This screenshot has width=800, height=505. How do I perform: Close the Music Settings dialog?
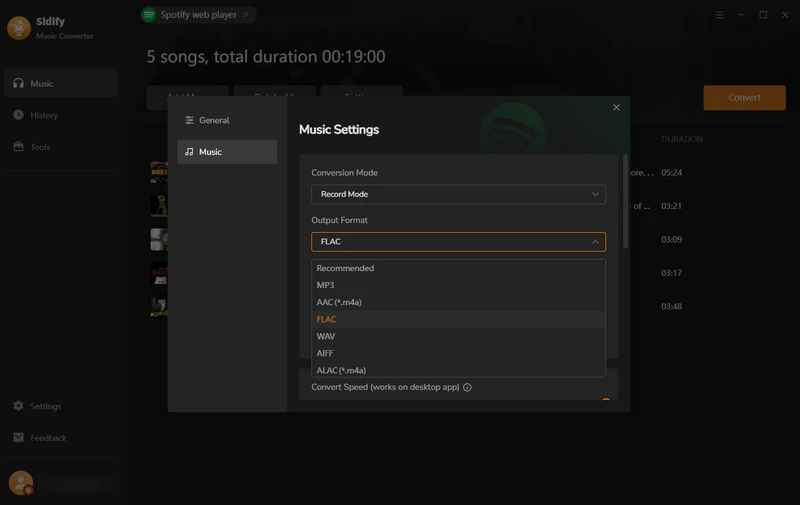pos(616,107)
